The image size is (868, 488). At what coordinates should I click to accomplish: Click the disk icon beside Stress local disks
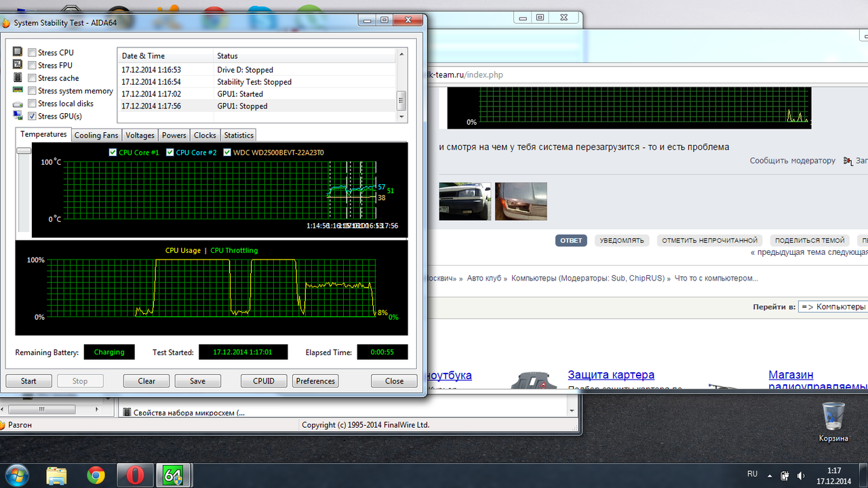click(x=18, y=103)
